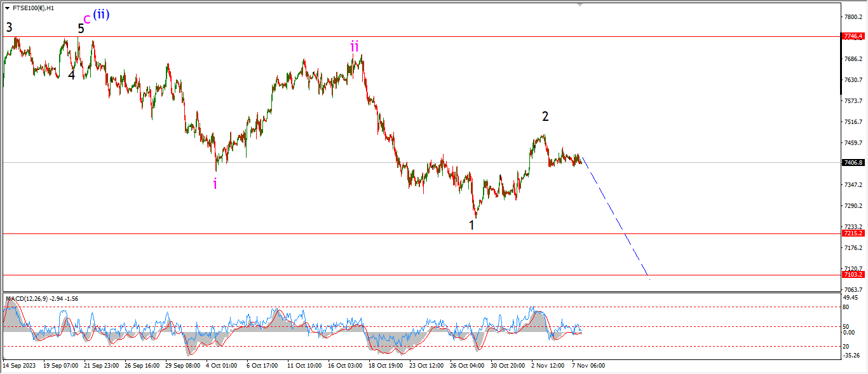The width and height of the screenshot is (868, 374).
Task: Click the red 7103.2 price level tag
Action: (x=852, y=274)
